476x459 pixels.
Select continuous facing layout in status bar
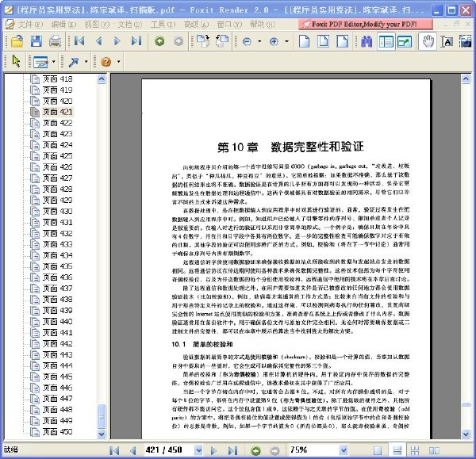click(x=415, y=450)
